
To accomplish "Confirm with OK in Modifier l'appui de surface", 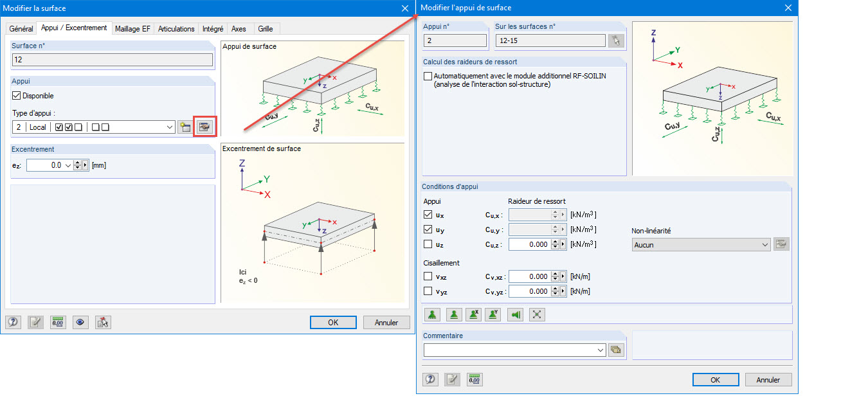I will [716, 380].
